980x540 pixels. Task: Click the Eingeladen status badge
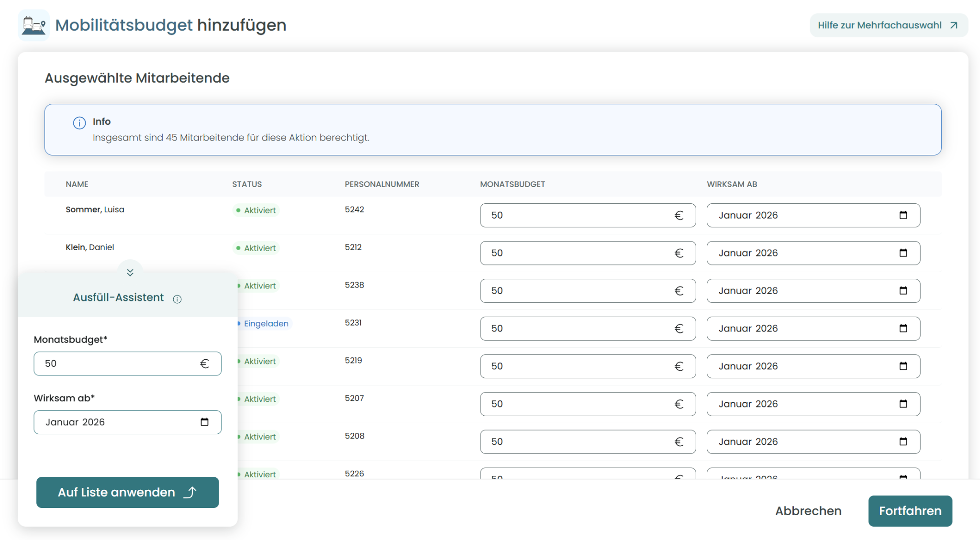(266, 324)
